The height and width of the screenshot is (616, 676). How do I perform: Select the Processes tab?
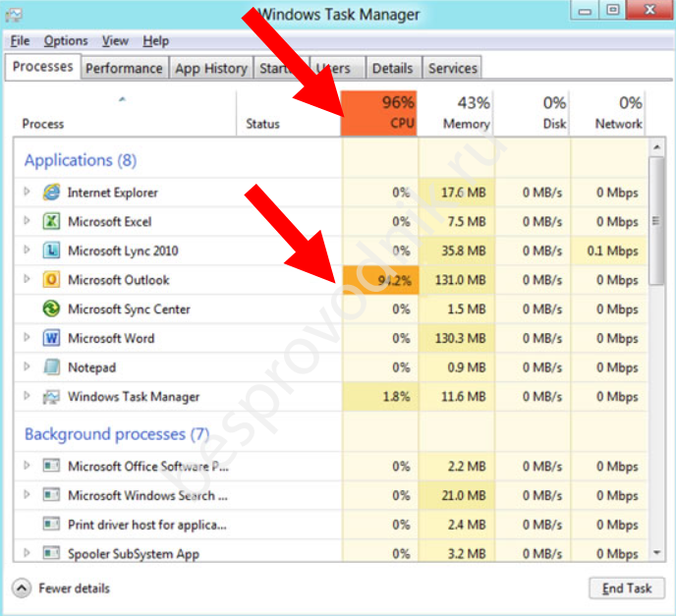coord(42,67)
